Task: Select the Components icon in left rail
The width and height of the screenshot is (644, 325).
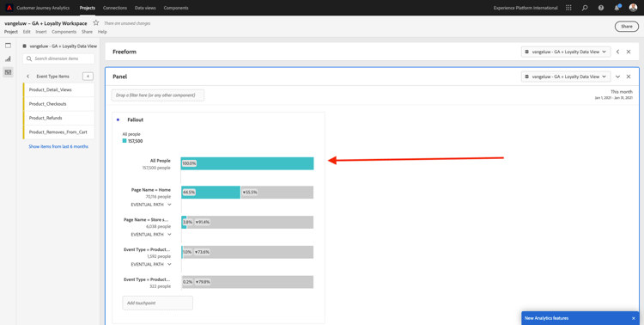Action: (8, 72)
